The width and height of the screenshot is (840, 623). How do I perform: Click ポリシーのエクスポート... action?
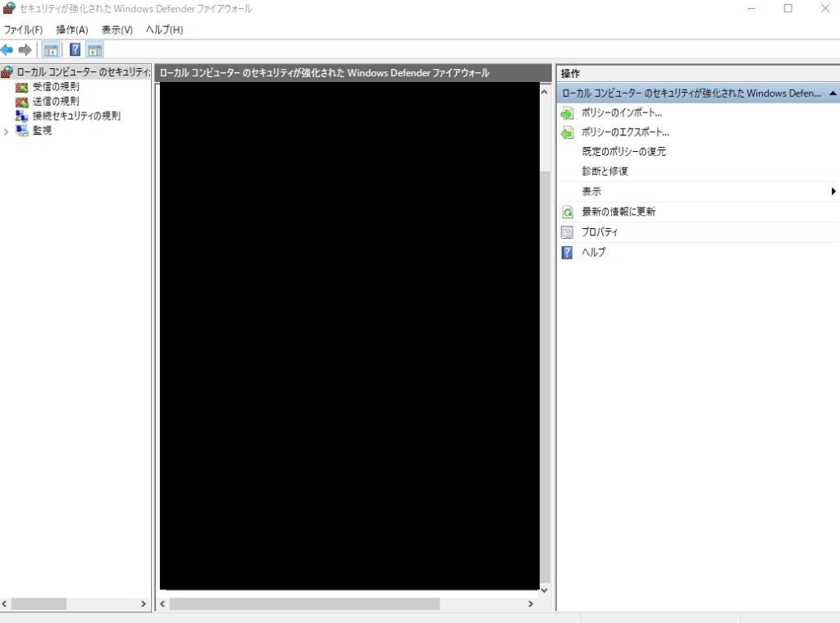coord(625,132)
